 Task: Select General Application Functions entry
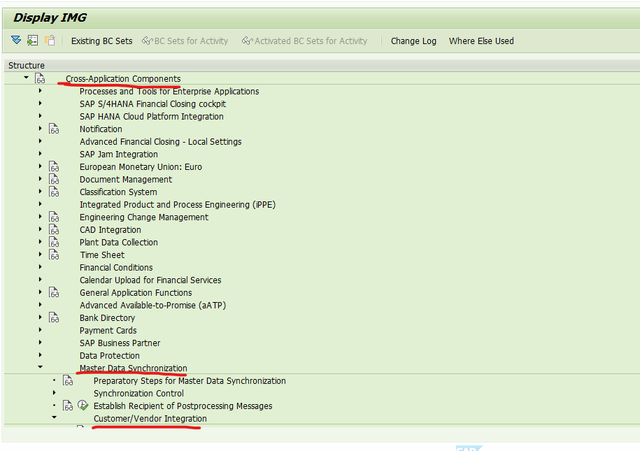click(136, 293)
